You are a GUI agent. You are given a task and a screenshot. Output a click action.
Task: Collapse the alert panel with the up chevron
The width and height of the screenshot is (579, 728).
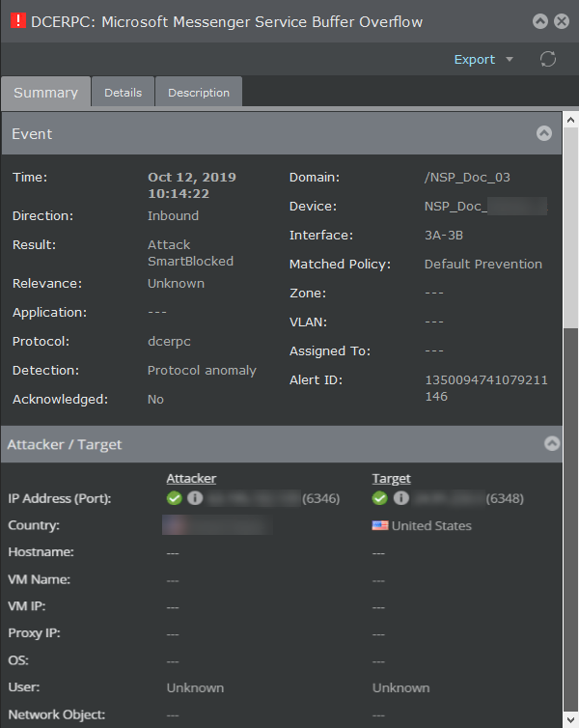pyautogui.click(x=540, y=21)
